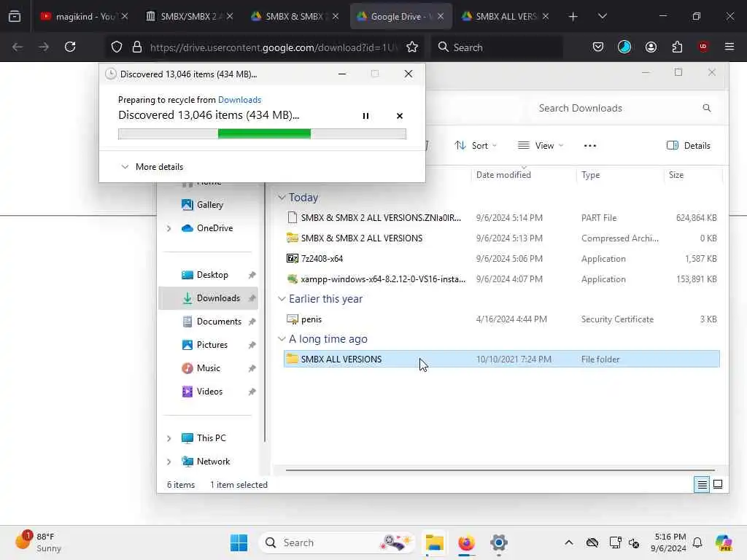Click the horizontal scrollbar in file list
Viewport: 747px width, 560px height.
click(500, 470)
